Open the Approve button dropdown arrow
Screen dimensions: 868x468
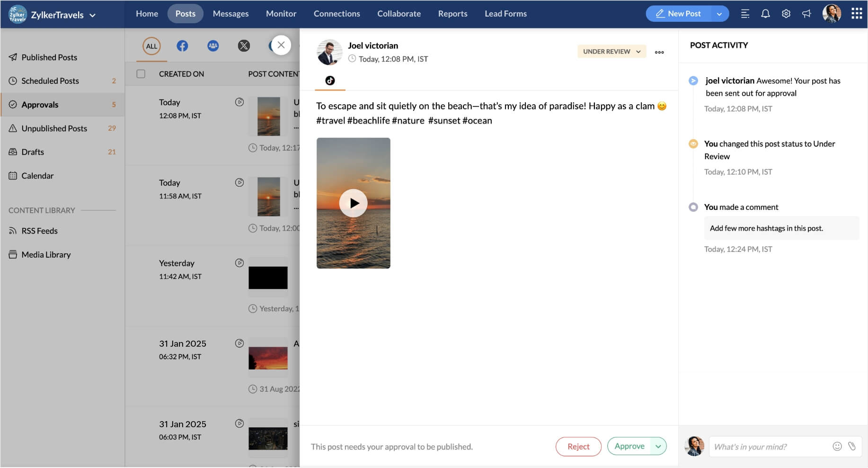658,446
